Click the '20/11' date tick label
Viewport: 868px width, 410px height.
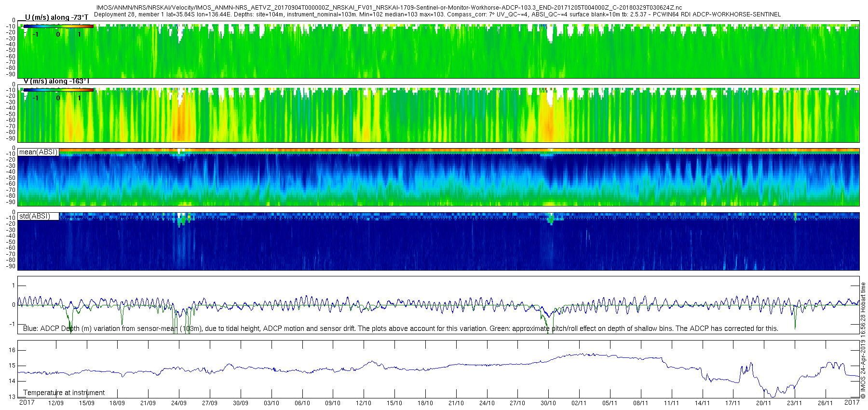764,403
